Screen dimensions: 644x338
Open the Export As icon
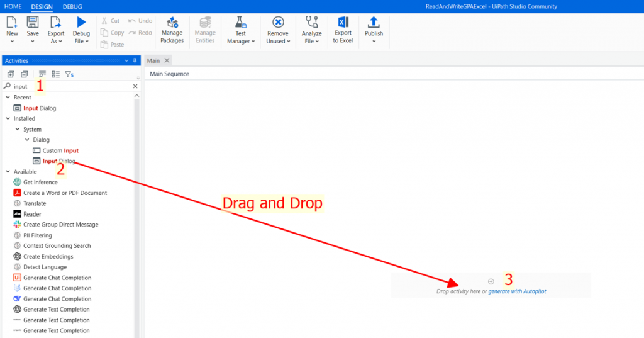point(55,22)
